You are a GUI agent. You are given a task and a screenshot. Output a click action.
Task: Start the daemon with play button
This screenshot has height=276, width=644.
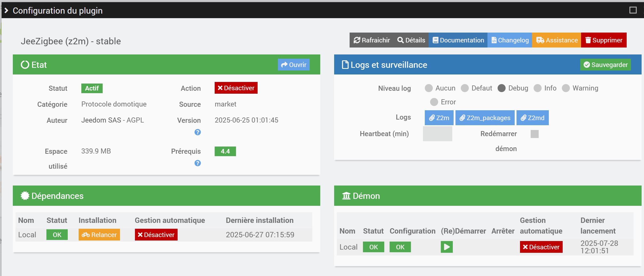[447, 247]
